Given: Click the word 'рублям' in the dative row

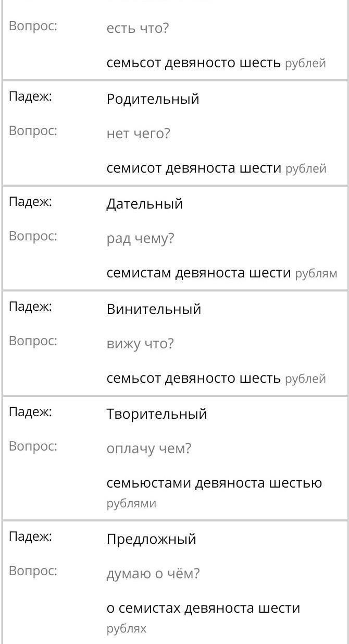Looking at the screenshot, I should pyautogui.click(x=316, y=274).
